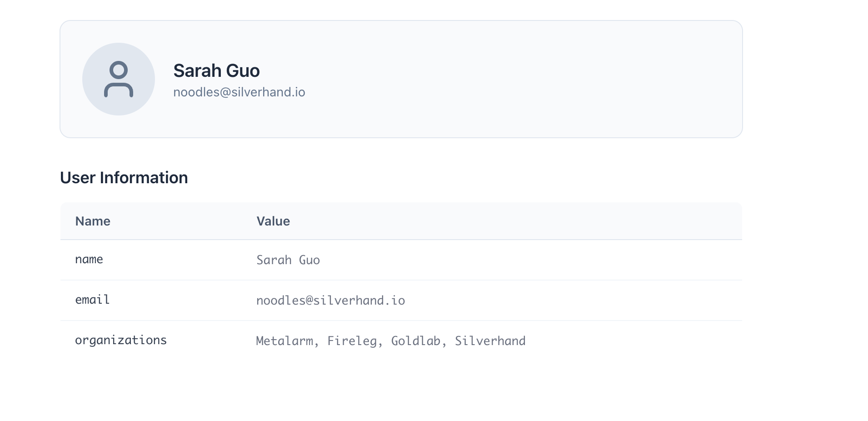This screenshot has height=421, width=868.
Task: Click the email under the profile heading
Action: pos(239,92)
